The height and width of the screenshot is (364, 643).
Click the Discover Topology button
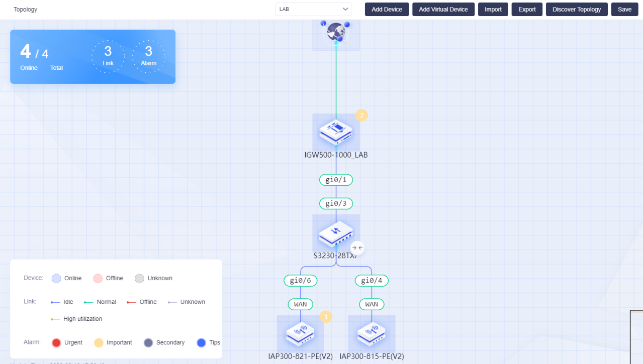click(x=577, y=9)
